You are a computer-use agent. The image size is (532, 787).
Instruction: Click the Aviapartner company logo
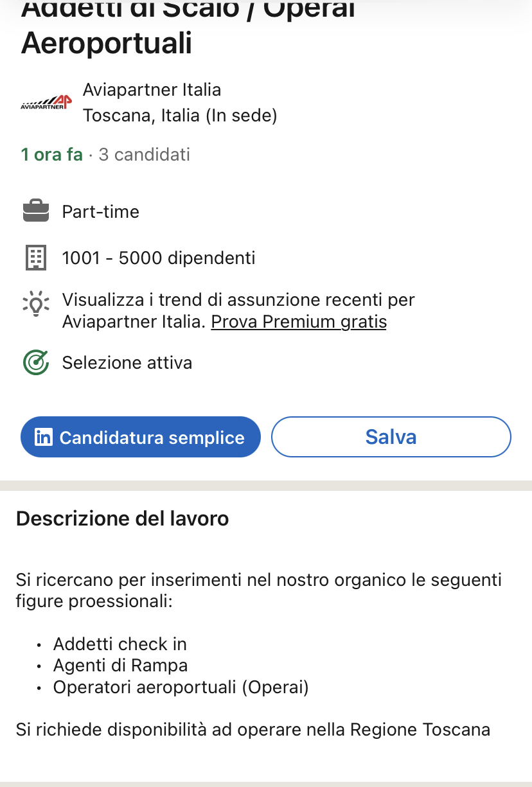46,103
